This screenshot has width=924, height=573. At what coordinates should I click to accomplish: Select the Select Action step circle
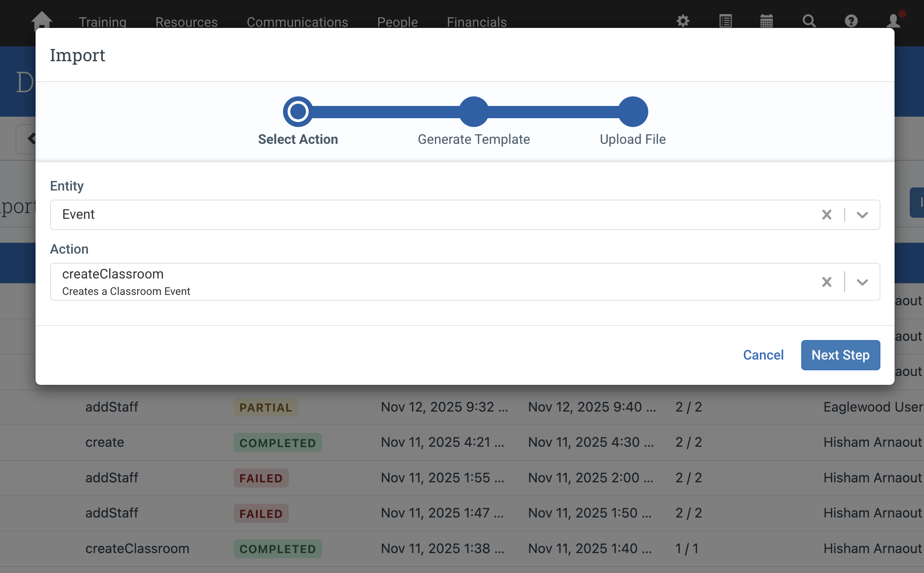pyautogui.click(x=298, y=111)
